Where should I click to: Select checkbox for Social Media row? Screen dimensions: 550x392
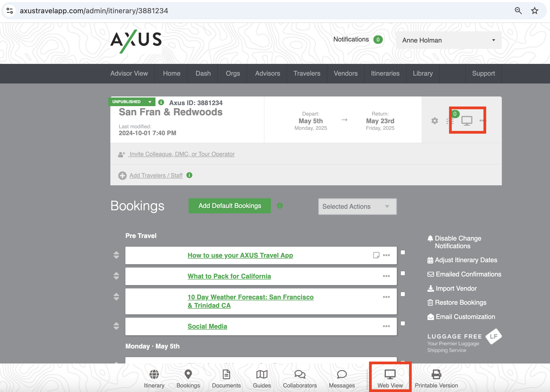click(x=403, y=323)
